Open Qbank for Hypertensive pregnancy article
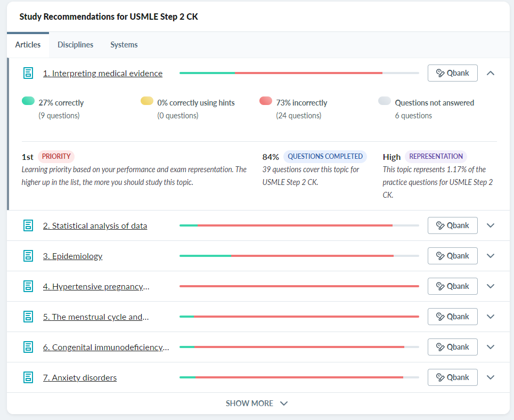Viewport: 514px width, 420px height. (452, 286)
